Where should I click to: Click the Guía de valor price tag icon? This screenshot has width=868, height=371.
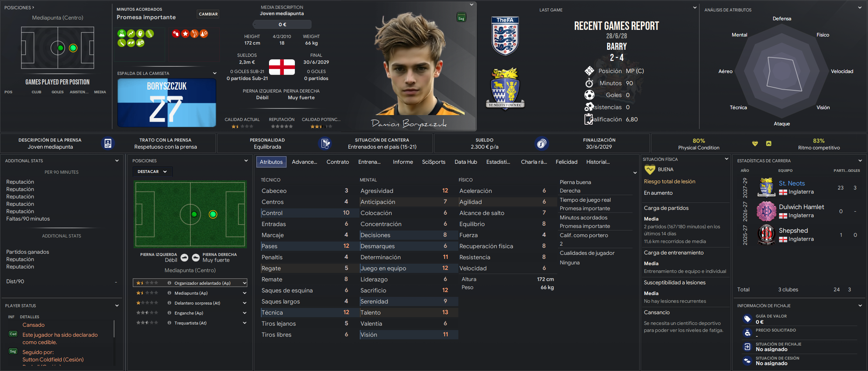(x=747, y=319)
